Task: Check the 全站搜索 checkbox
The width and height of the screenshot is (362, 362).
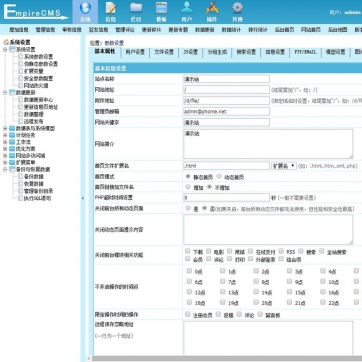Action: 322,251
